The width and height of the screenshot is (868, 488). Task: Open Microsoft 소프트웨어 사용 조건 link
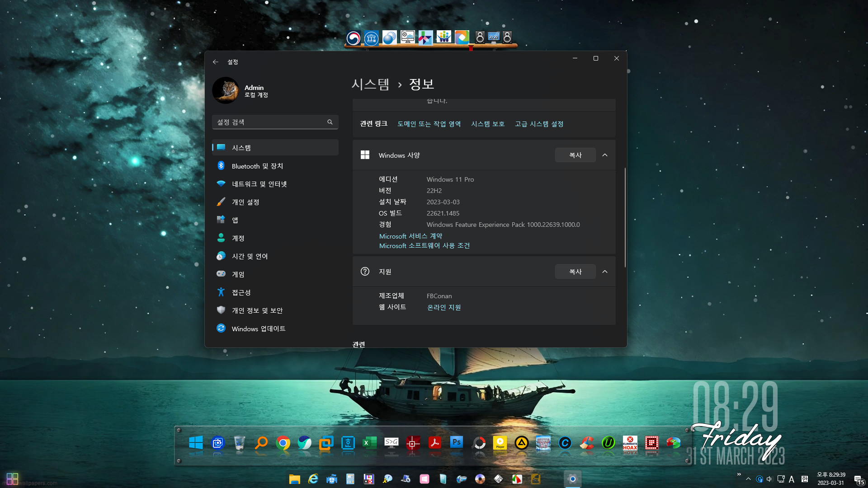[425, 246]
